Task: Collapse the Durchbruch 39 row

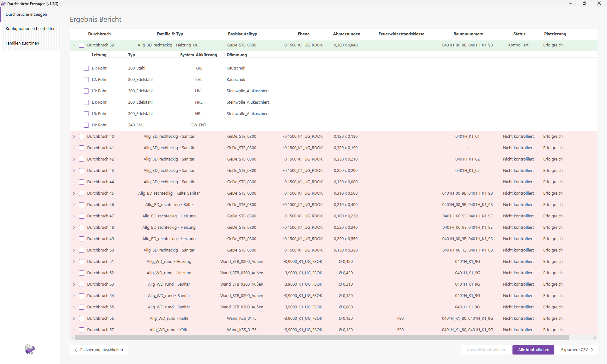Action: [74, 45]
